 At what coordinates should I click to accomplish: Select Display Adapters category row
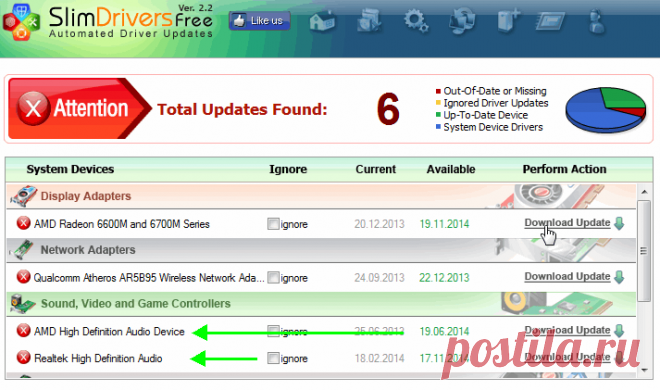pyautogui.click(x=321, y=196)
